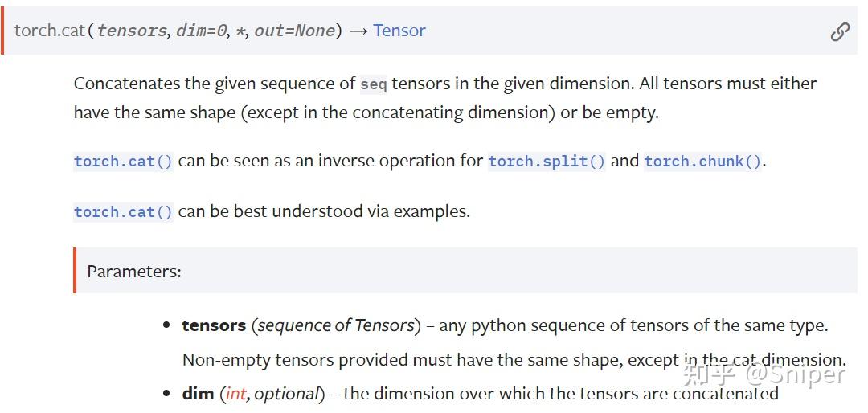Click the '@Sniper' watermark username
Screen dimensions: 868x413
click(795, 374)
